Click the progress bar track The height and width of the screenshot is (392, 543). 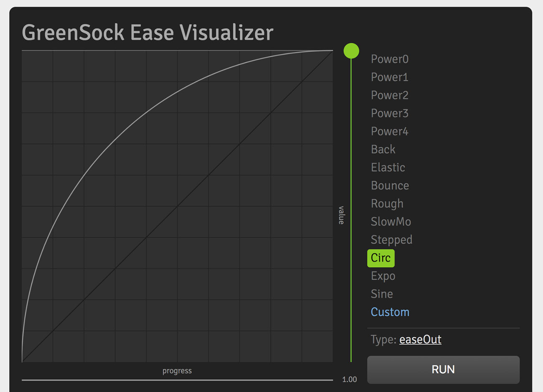click(x=177, y=380)
